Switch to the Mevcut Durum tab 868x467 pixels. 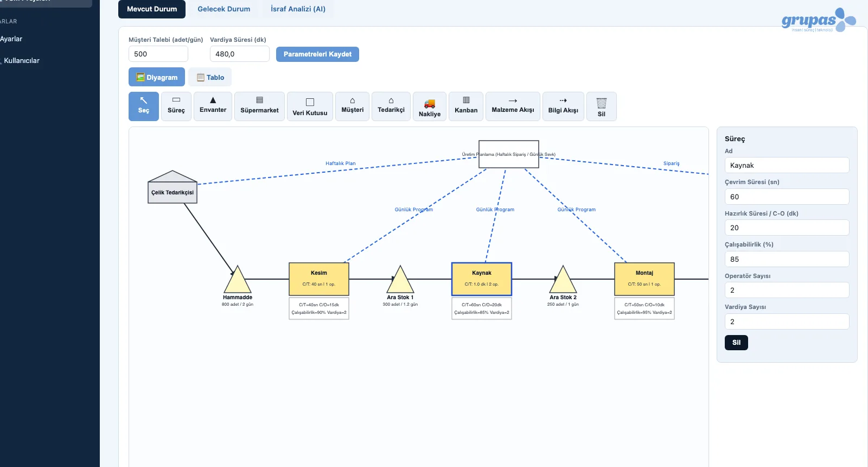pos(152,9)
